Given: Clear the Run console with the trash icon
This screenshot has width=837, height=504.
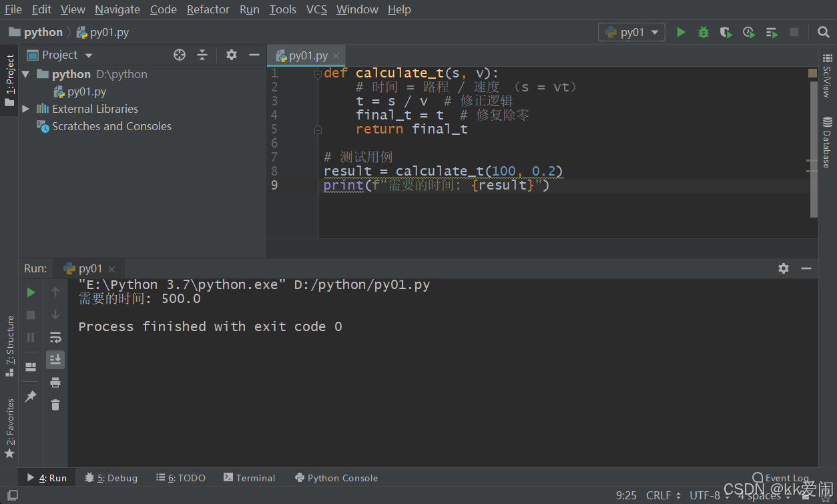Looking at the screenshot, I should point(55,404).
